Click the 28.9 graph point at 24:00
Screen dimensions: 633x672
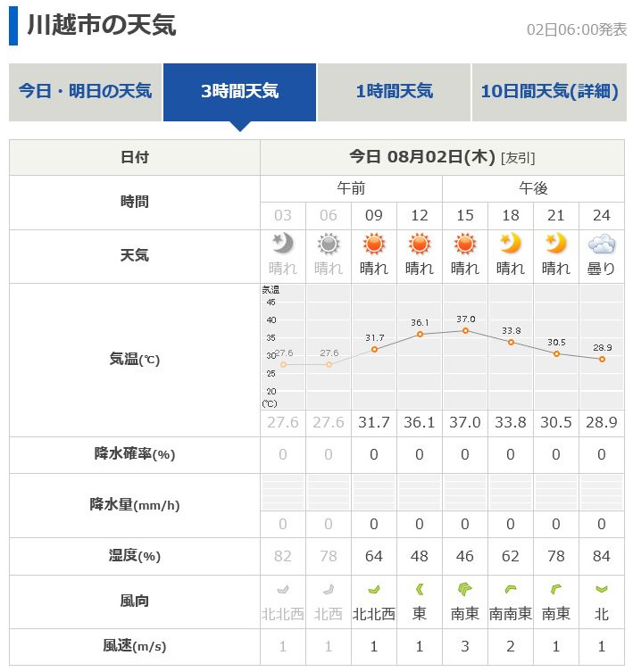point(602,359)
